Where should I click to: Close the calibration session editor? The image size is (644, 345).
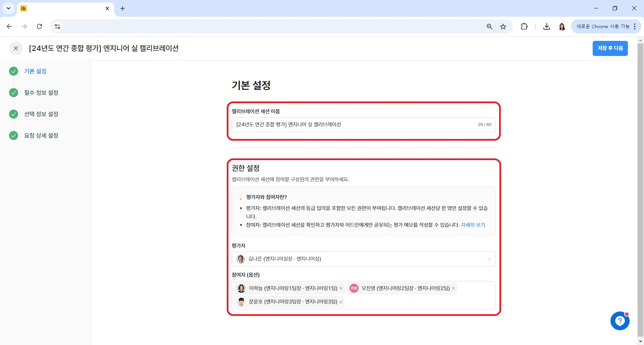16,48
